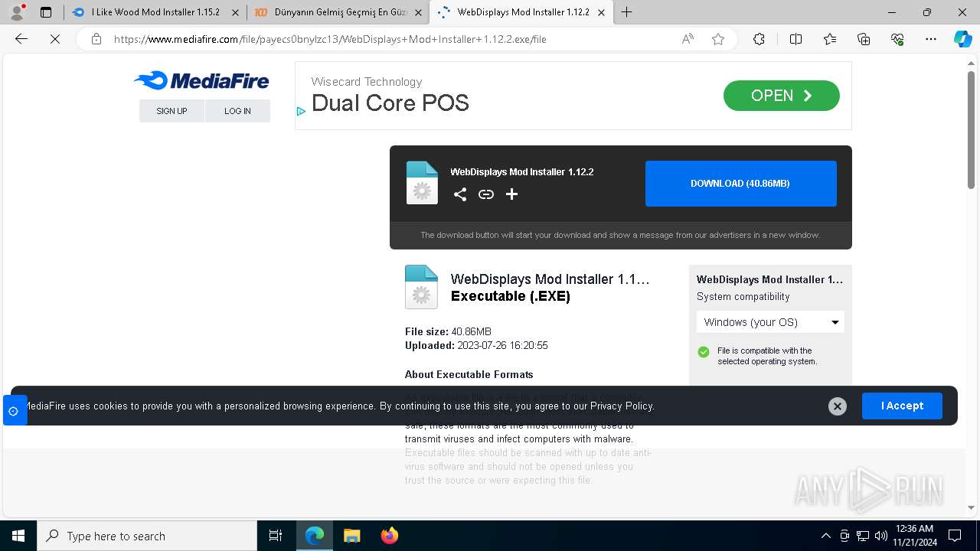The image size is (980, 551).
Task: Click the 'Uploaded: 2023-07-26 16:20:55' text
Action: click(476, 345)
